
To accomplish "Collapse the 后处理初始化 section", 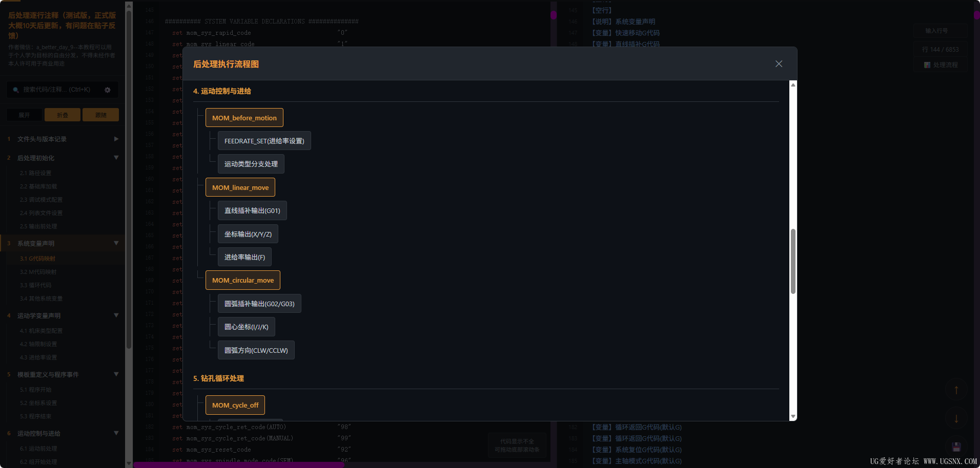I will (x=116, y=158).
